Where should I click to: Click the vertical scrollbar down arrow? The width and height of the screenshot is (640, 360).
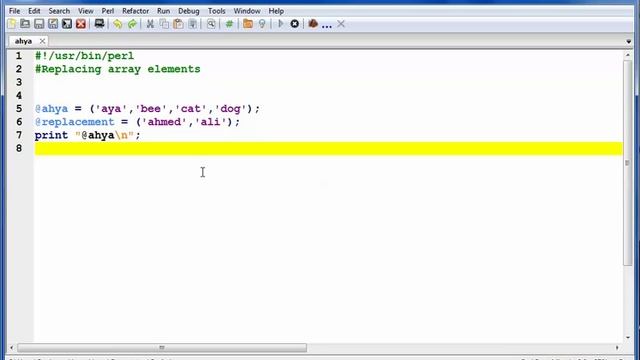click(628, 338)
